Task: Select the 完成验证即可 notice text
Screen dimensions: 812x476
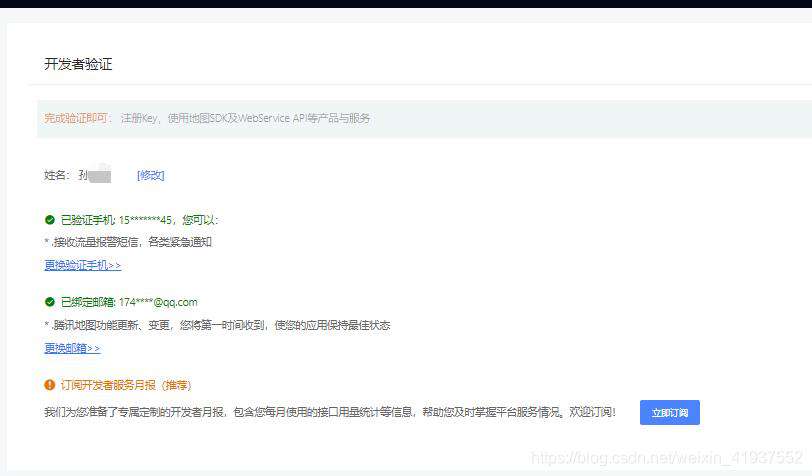Action: click(76, 118)
